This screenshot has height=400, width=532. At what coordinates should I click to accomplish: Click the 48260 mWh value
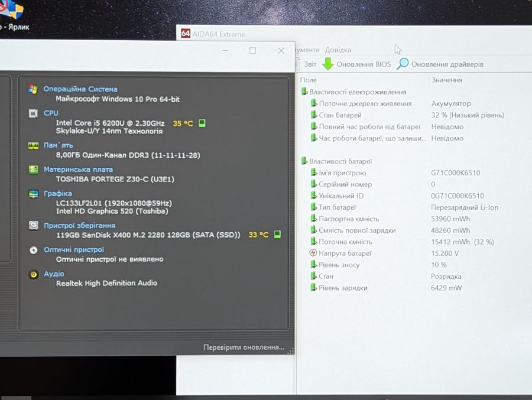click(x=450, y=230)
